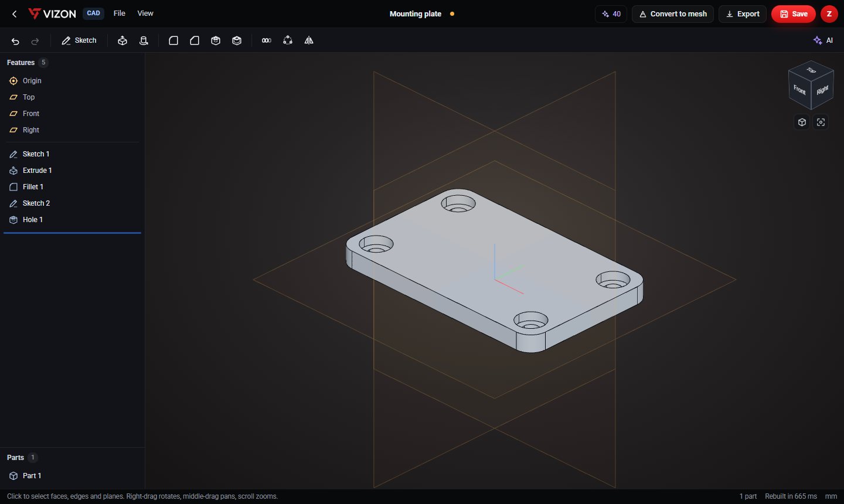This screenshot has width=844, height=504.
Task: Select the Right plane in the Features list
Action: point(73,130)
